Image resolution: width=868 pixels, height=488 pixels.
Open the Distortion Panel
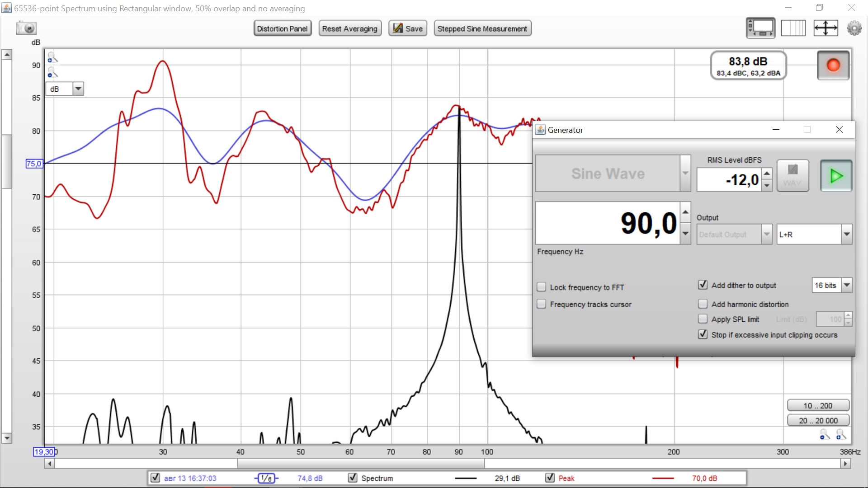point(282,28)
